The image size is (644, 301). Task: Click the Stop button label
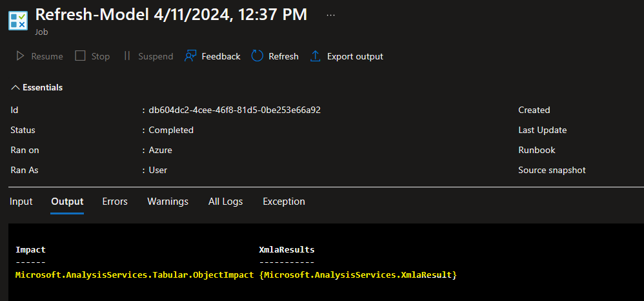point(101,56)
